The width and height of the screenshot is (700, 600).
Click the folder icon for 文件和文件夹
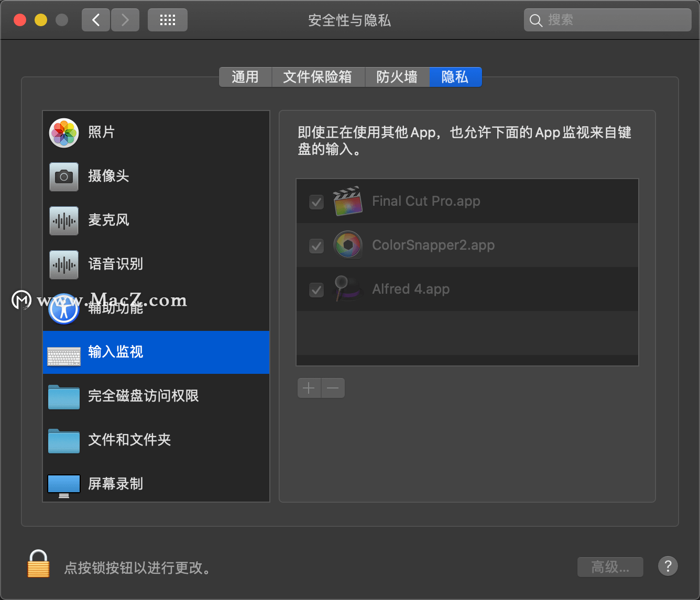tap(64, 441)
